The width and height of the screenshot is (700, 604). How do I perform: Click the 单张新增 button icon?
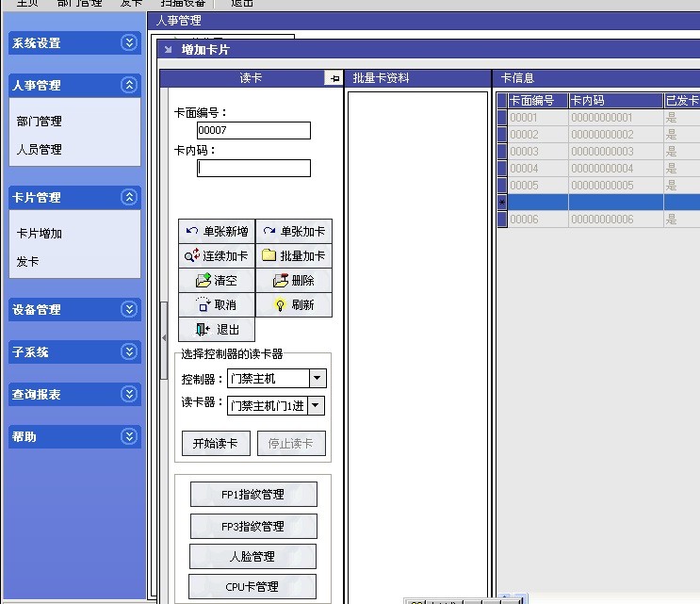(x=192, y=231)
